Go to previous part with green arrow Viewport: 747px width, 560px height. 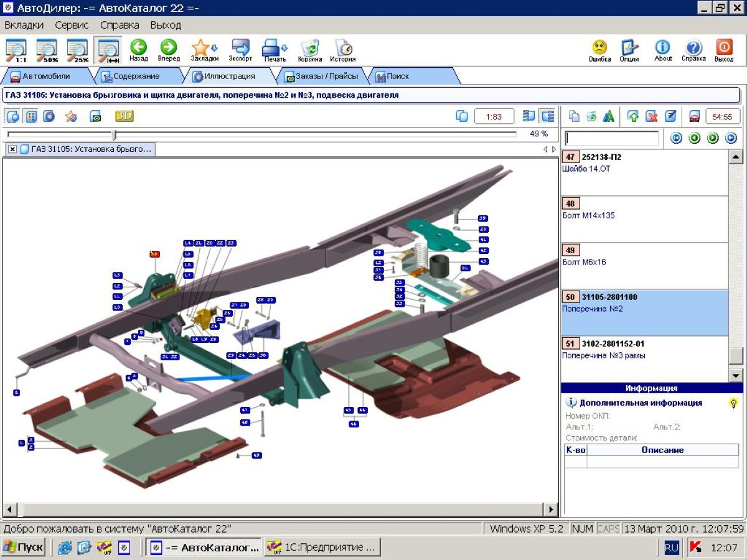pyautogui.click(x=695, y=138)
